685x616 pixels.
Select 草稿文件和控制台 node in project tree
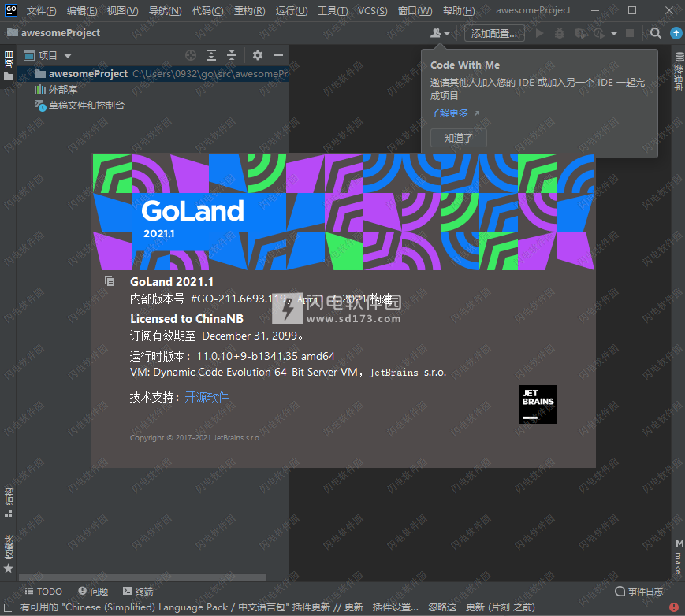(x=80, y=106)
